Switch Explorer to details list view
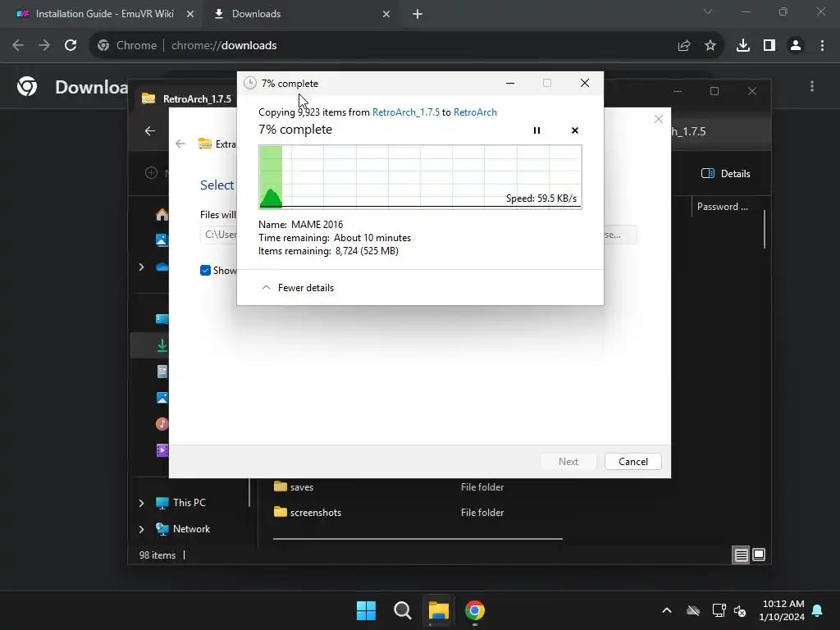This screenshot has height=630, width=840. coord(741,555)
